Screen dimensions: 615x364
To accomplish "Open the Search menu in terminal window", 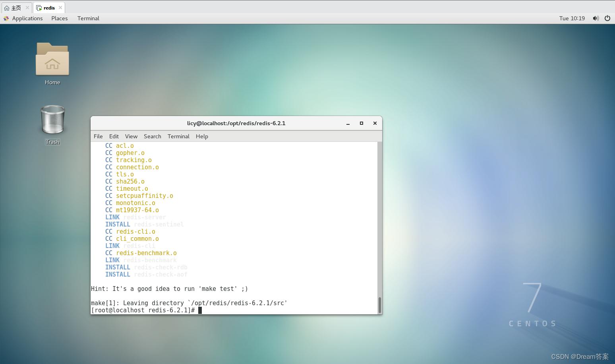I will [x=153, y=136].
